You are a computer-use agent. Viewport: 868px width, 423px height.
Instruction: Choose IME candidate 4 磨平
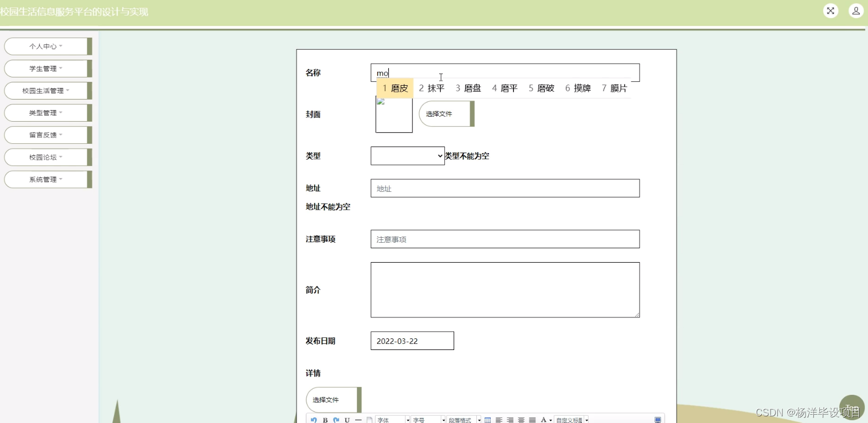[x=505, y=88]
